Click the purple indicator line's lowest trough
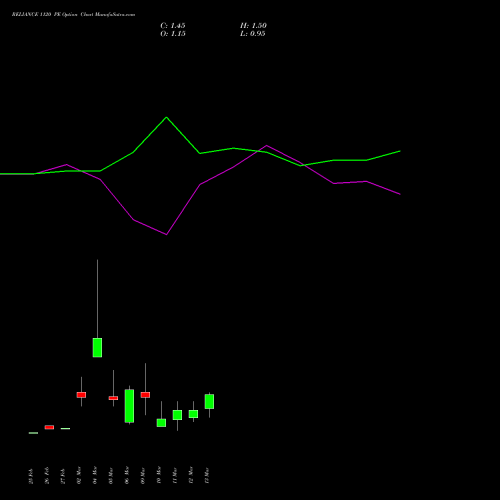This screenshot has height=500, width=500. (x=166, y=234)
